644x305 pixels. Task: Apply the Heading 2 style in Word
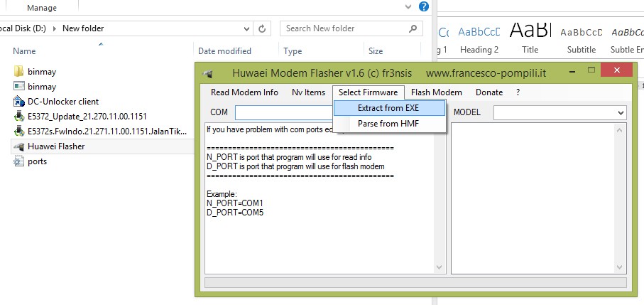point(479,40)
